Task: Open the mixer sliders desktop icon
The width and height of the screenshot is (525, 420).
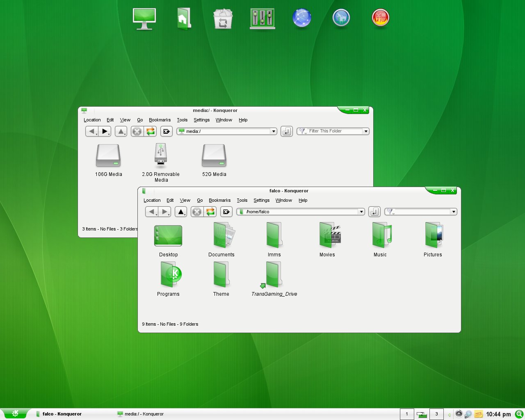Action: tap(262, 18)
